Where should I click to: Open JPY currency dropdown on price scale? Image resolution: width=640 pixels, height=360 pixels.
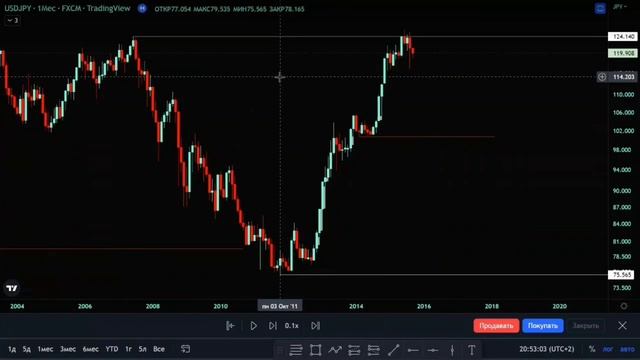(x=620, y=7)
